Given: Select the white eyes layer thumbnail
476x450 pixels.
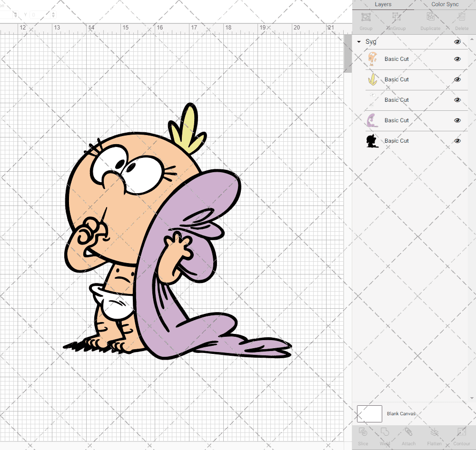Looking at the screenshot, I should (x=372, y=100).
